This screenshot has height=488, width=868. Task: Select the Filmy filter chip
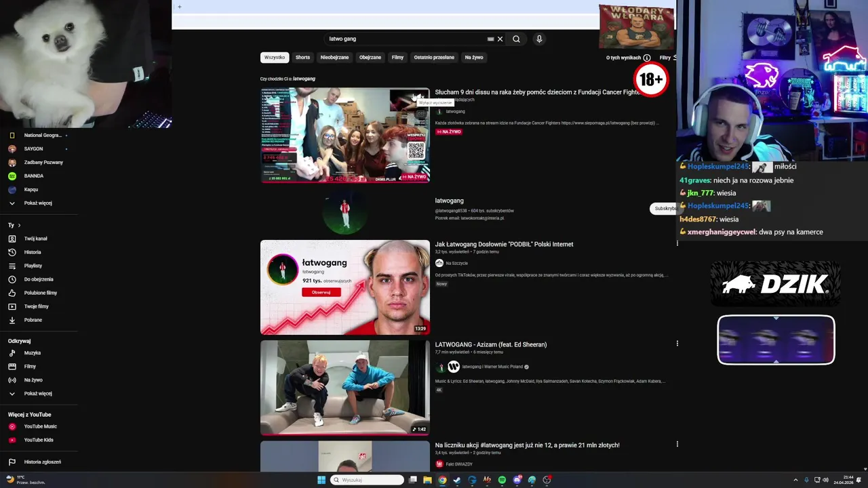(x=397, y=58)
